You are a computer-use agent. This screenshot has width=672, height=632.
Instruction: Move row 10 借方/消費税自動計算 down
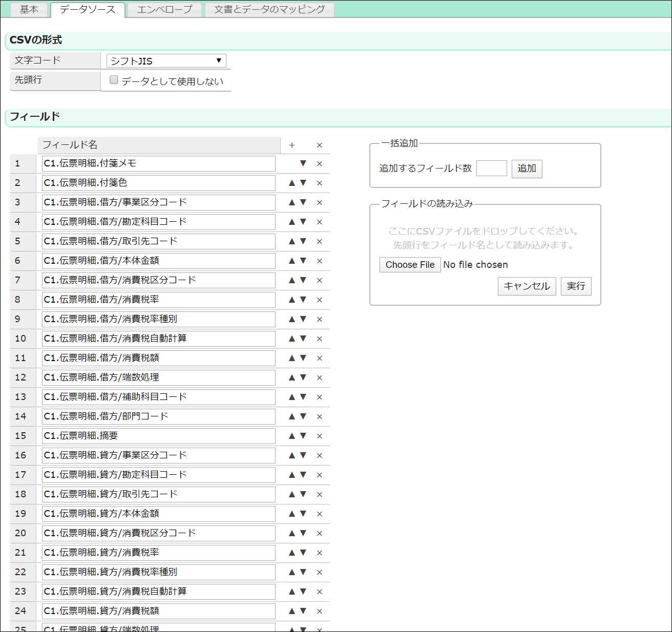point(303,339)
